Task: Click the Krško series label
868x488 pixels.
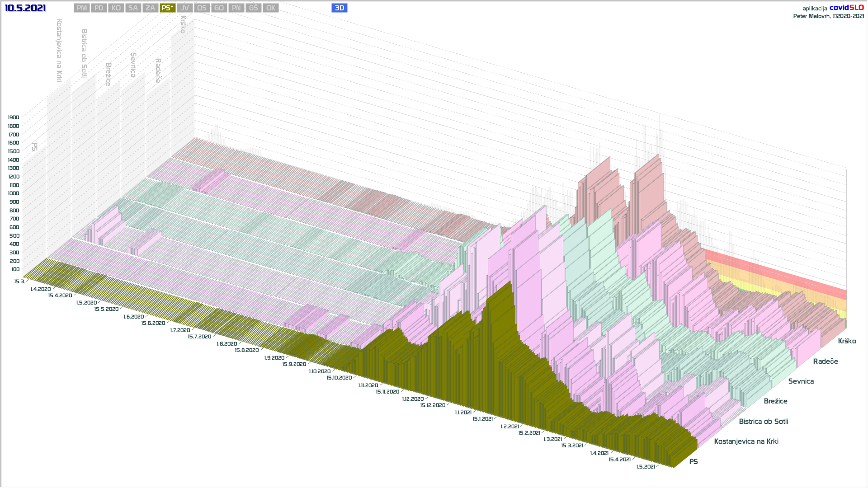Action: 847,341
